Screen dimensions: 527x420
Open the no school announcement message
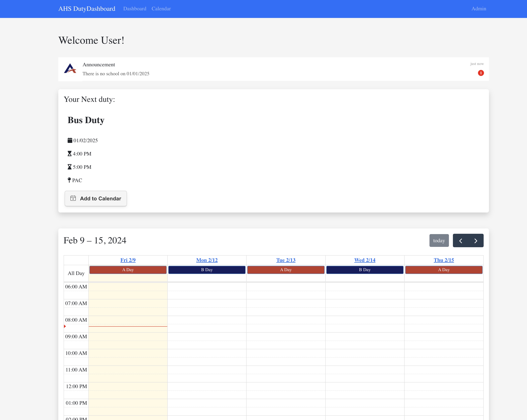tap(116, 74)
